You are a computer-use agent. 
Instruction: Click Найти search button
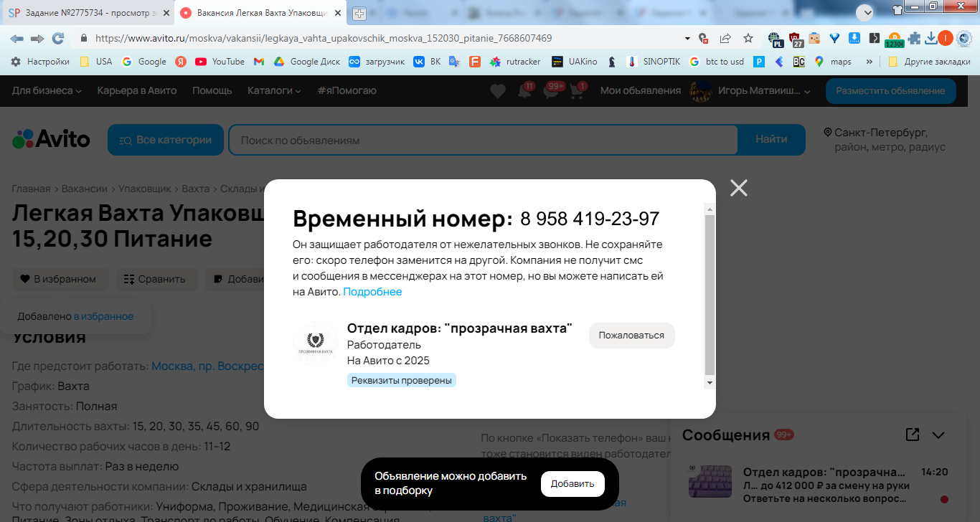coord(771,140)
